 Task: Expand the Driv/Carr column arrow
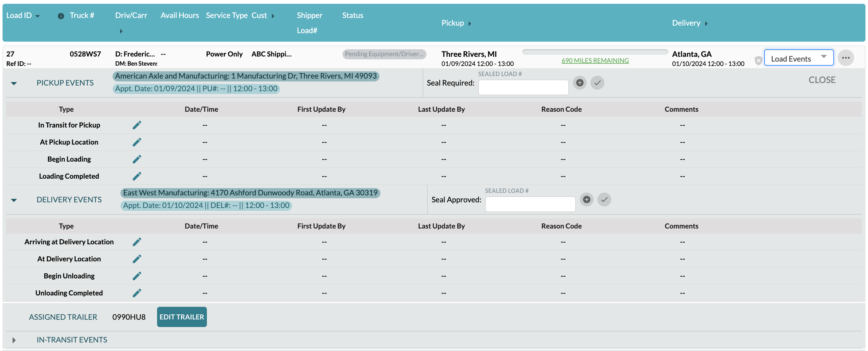[121, 31]
